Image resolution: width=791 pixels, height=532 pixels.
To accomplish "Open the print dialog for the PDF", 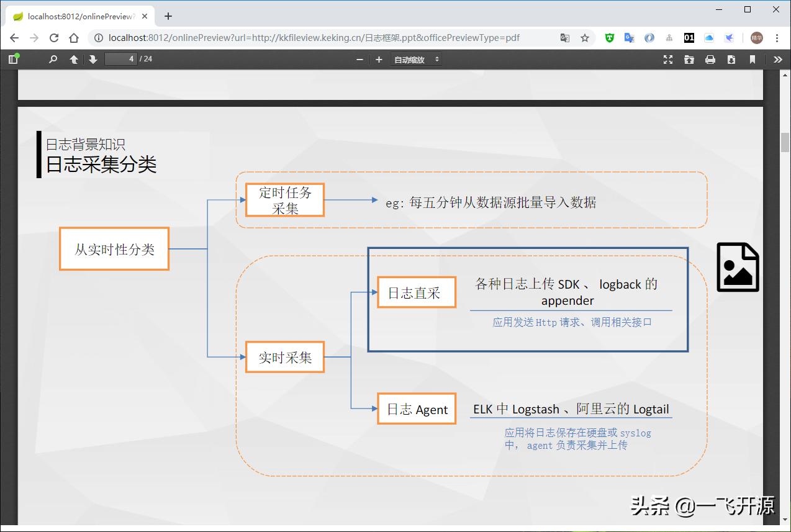I will pyautogui.click(x=710, y=60).
